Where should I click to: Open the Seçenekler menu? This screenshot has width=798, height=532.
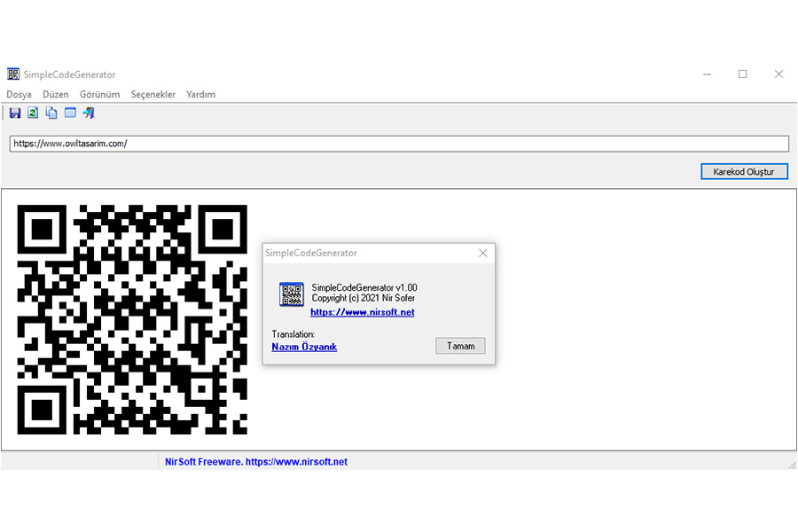pyautogui.click(x=153, y=94)
